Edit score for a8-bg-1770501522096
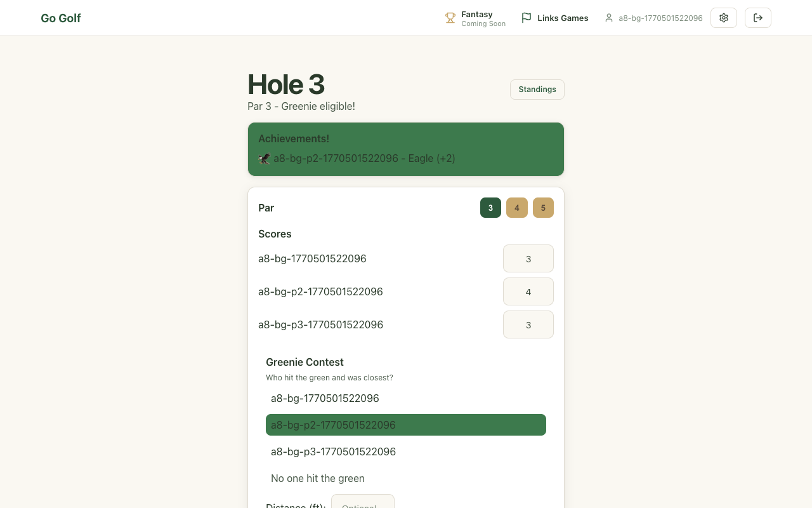Screen dimensions: 812x508 point(528,258)
